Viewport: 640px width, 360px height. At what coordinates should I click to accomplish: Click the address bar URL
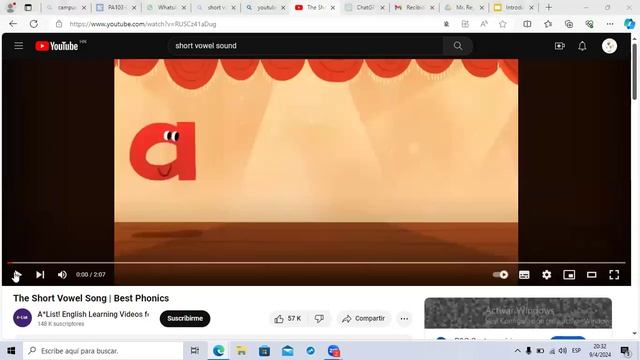[143, 24]
